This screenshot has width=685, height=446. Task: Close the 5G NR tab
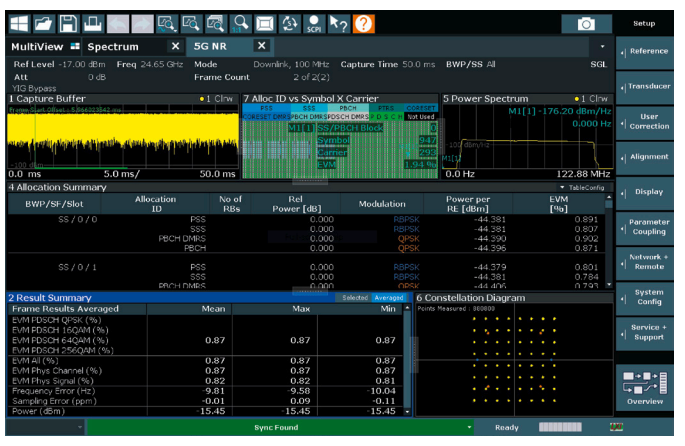coord(261,46)
